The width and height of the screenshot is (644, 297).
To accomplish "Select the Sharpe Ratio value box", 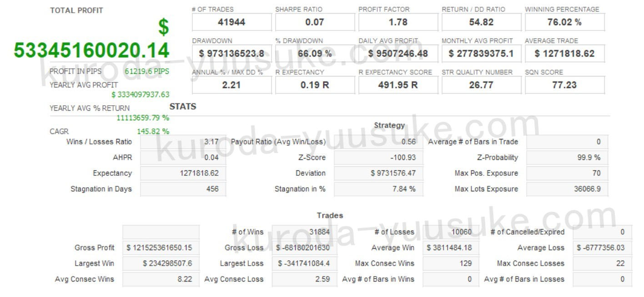I will [x=315, y=22].
